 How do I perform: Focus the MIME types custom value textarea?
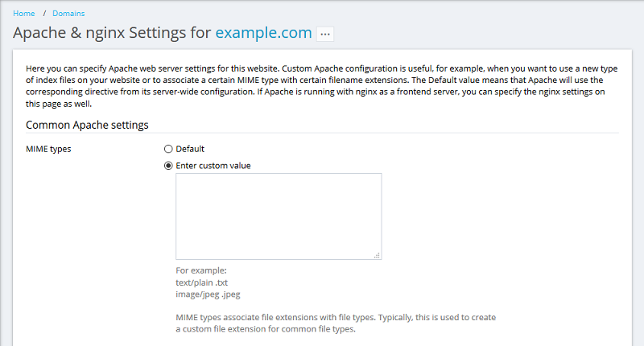279,216
